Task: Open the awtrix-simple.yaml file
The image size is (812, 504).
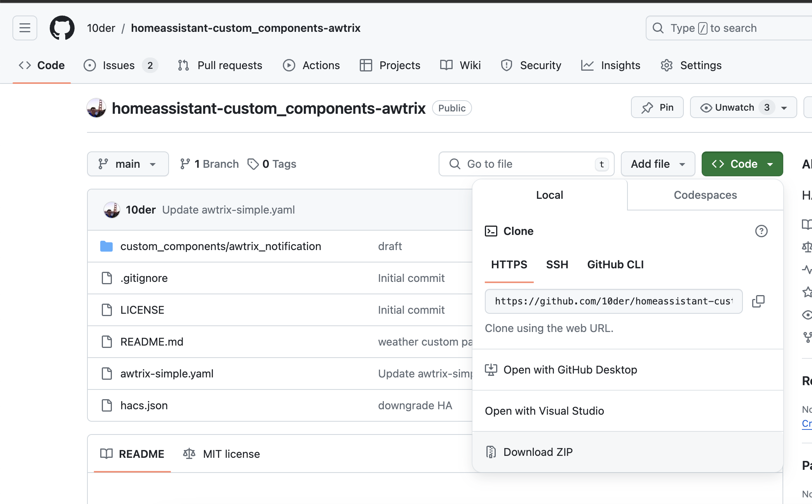Action: 167,374
